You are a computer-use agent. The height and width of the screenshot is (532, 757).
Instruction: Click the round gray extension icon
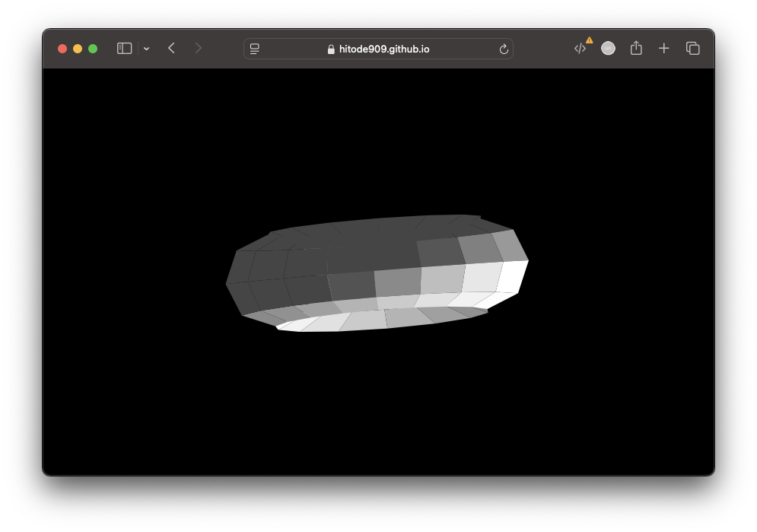pos(608,48)
